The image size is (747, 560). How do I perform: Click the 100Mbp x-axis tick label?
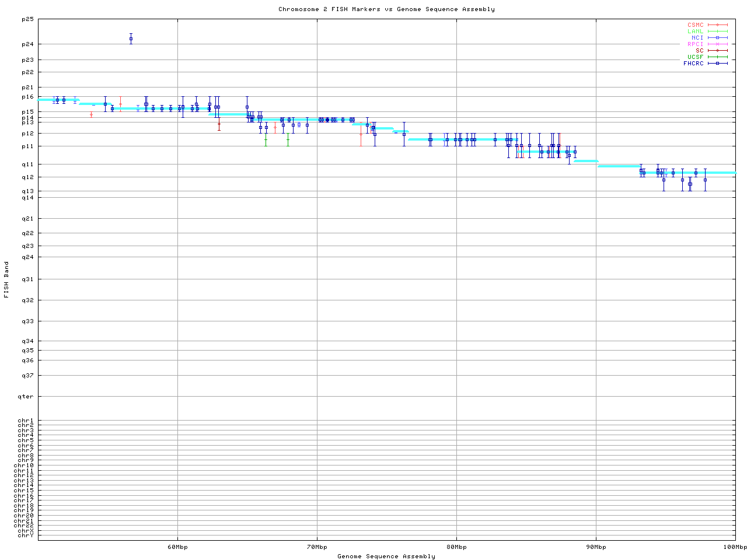pos(735,547)
